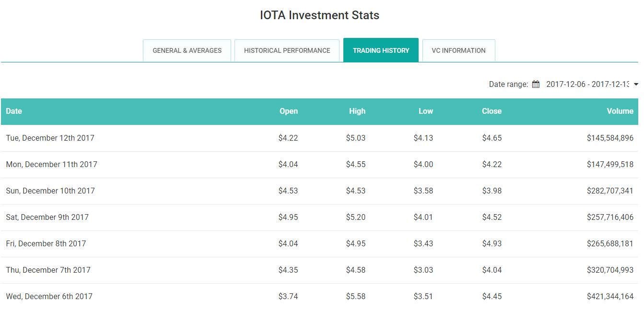The image size is (644, 326).
Task: Switch to Historical Performance tab
Action: pos(287,50)
